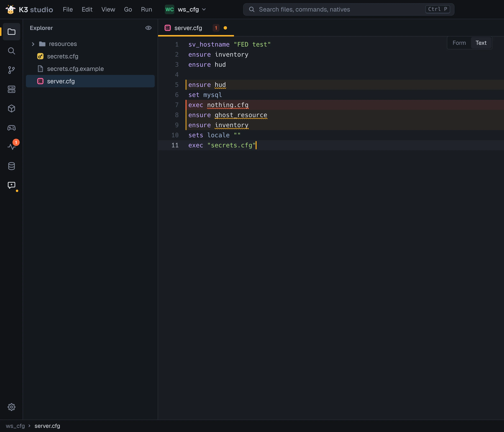Open the Run menu
The image size is (504, 432).
click(x=146, y=9)
